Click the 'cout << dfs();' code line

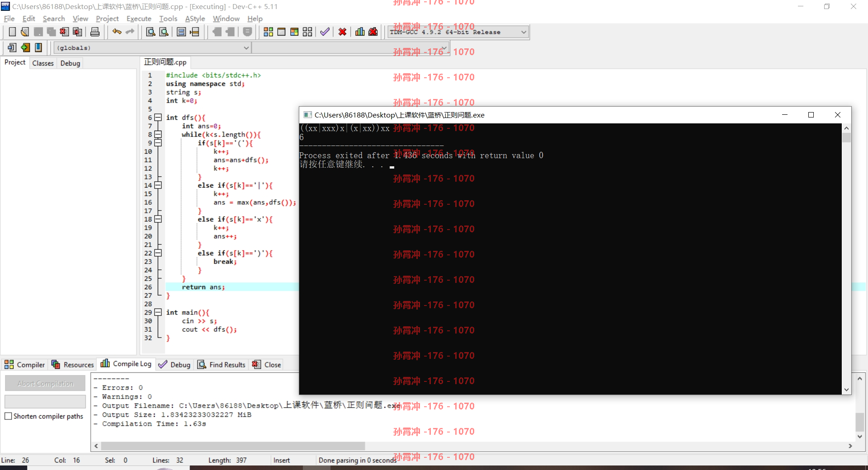[x=209, y=329]
